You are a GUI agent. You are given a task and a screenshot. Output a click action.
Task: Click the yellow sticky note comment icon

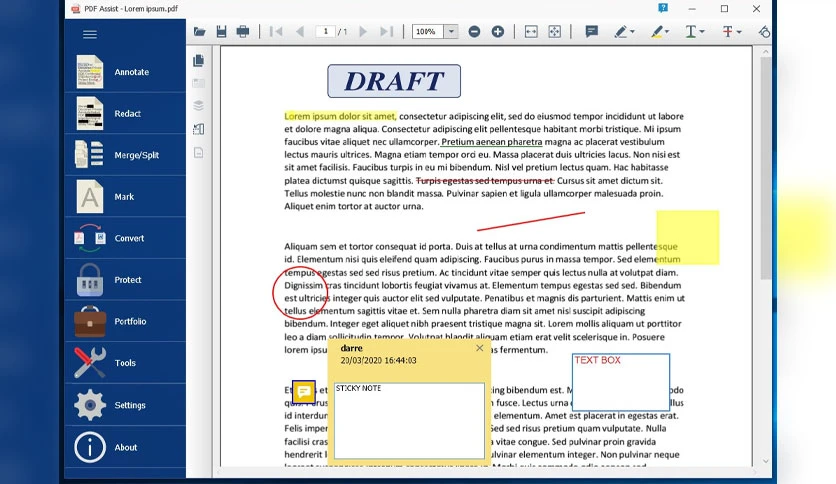[x=304, y=392]
